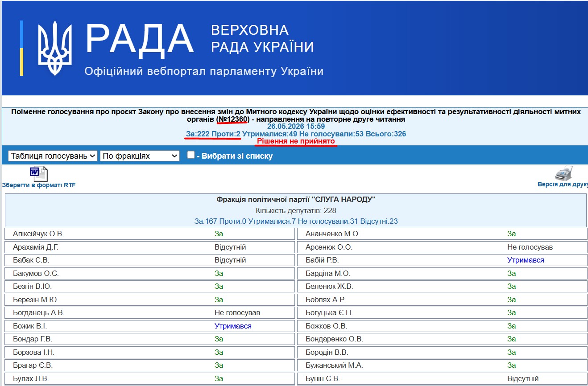Click the large 'РАДА' site title
Screen dimensions: 588x386
(139, 39)
